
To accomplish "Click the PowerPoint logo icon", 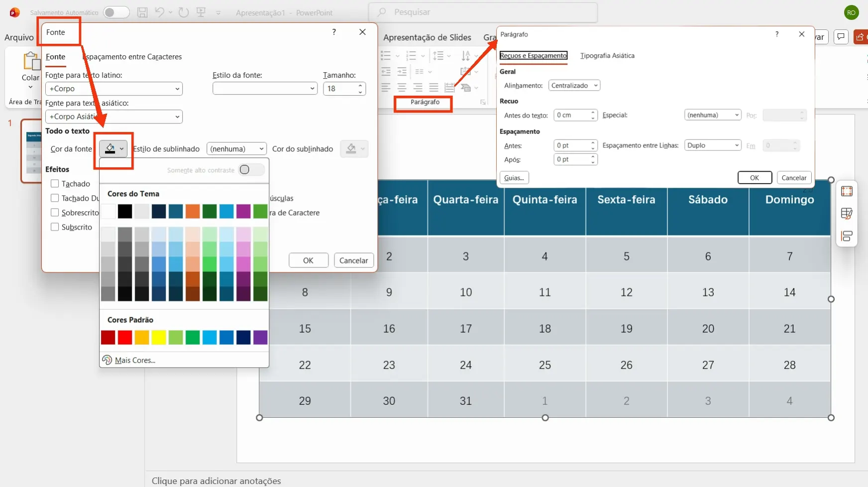I will point(14,12).
